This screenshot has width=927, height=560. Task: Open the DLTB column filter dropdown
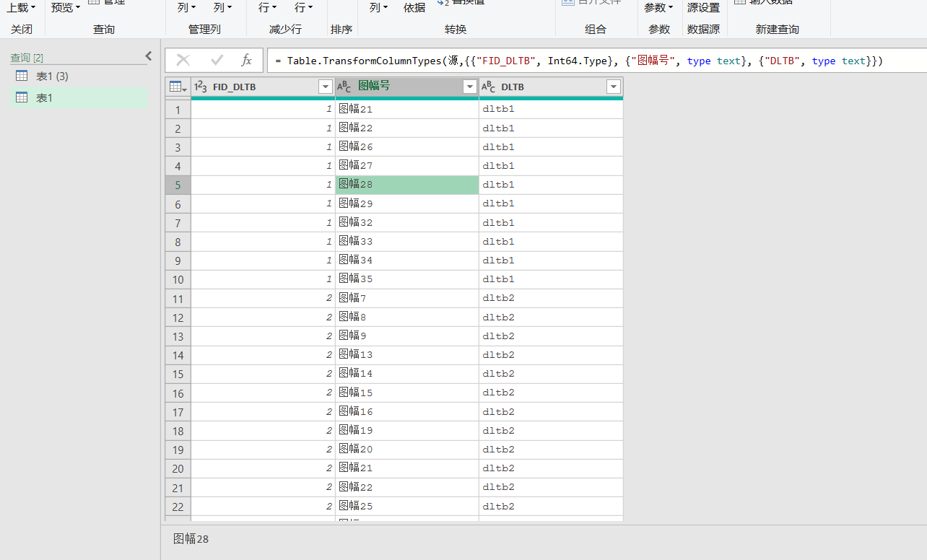click(x=614, y=87)
